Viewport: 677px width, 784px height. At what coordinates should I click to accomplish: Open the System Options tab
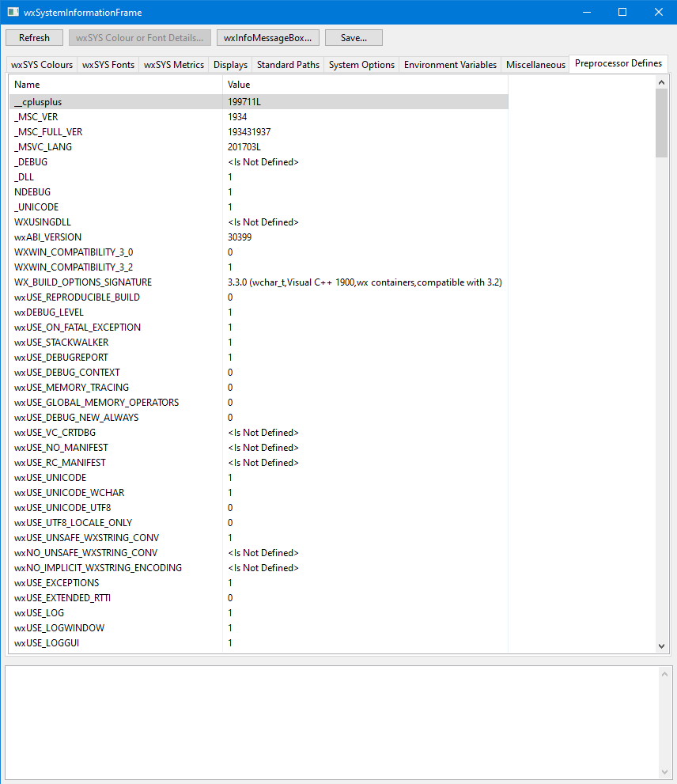click(x=361, y=65)
